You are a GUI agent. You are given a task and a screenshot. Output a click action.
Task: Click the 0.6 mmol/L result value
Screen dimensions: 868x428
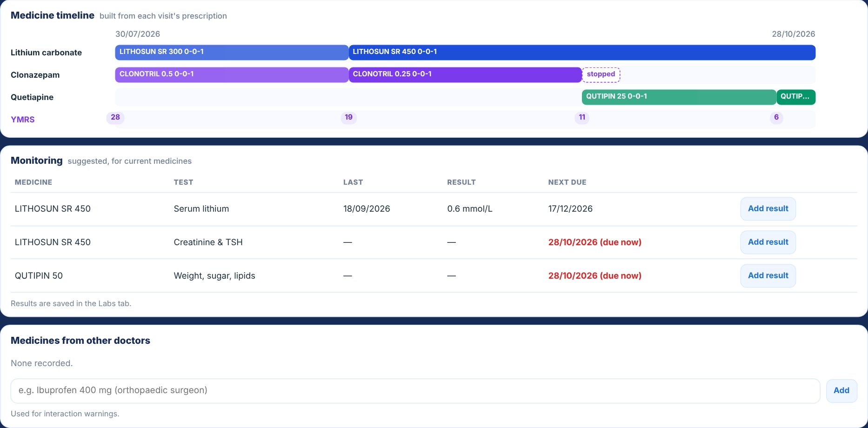tap(470, 209)
